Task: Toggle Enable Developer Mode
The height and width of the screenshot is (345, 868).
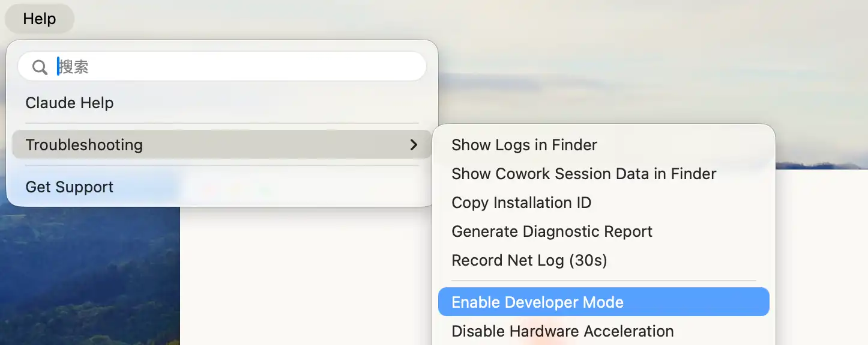Action: pyautogui.click(x=537, y=302)
